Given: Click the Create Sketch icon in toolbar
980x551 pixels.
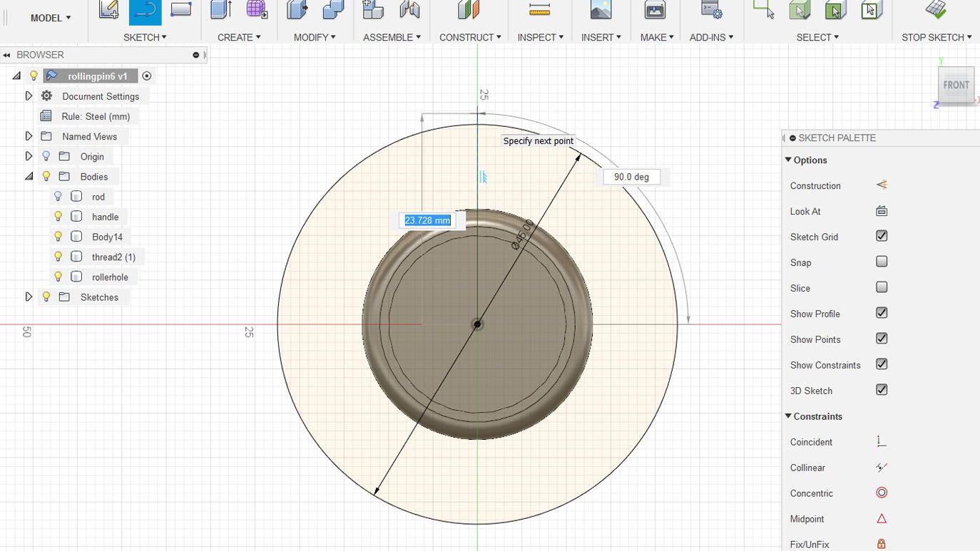Looking at the screenshot, I should pyautogui.click(x=108, y=10).
